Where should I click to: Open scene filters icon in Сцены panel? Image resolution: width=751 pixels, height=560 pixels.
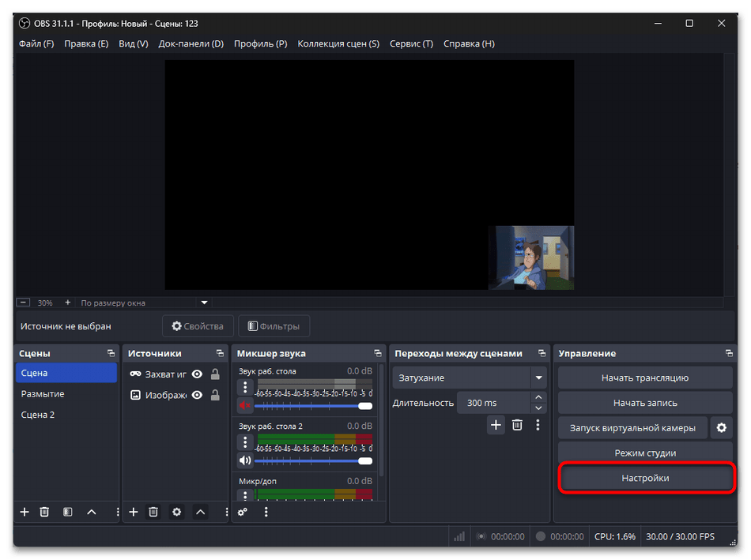pyautogui.click(x=68, y=512)
